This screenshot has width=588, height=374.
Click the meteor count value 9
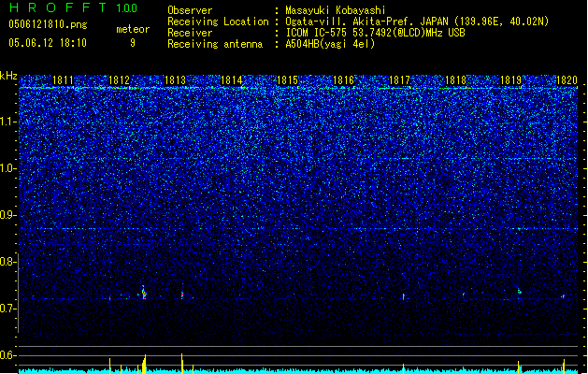pyautogui.click(x=133, y=43)
